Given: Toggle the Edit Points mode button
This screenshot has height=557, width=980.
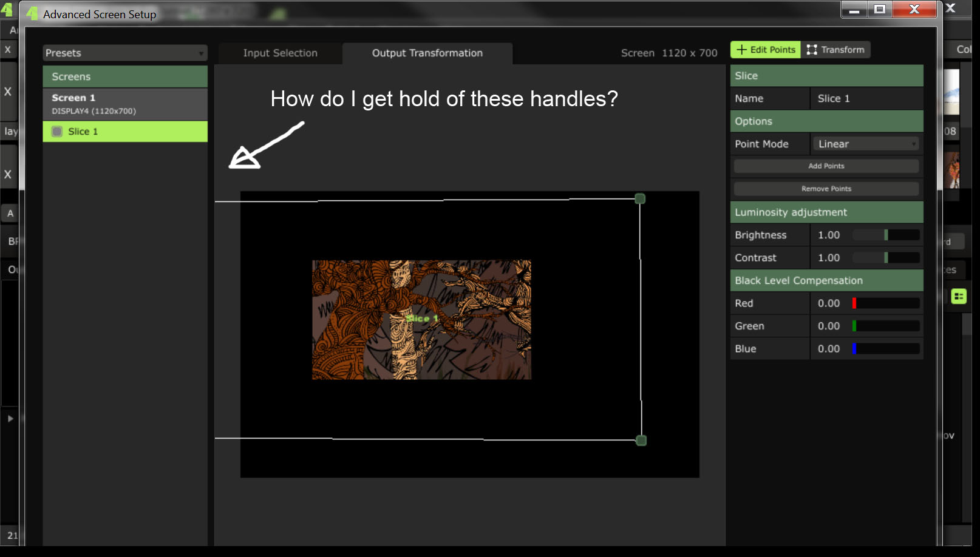Looking at the screenshot, I should click(x=766, y=50).
